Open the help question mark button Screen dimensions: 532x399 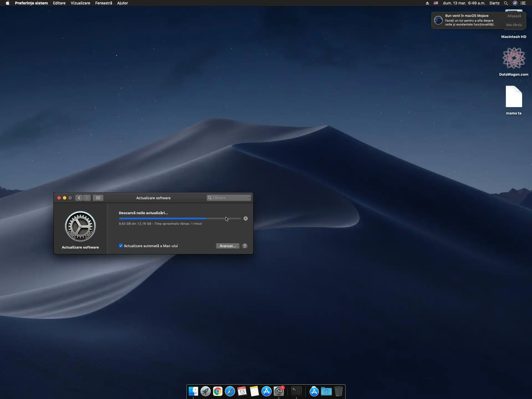click(245, 246)
